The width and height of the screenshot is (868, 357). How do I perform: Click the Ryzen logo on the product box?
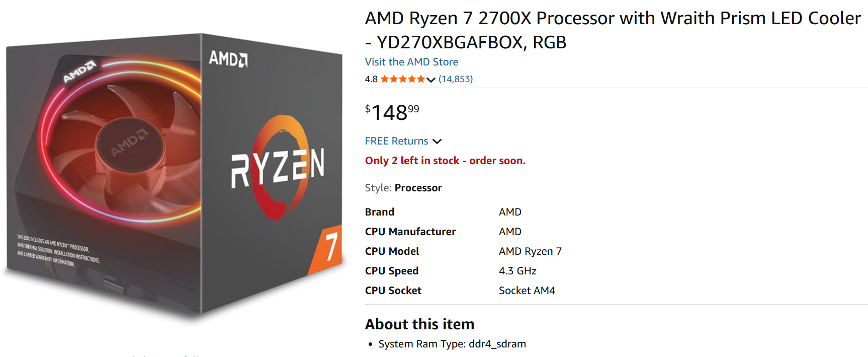[x=278, y=166]
